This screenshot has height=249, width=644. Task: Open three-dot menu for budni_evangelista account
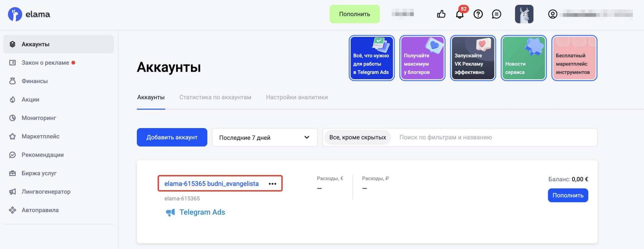tap(272, 184)
